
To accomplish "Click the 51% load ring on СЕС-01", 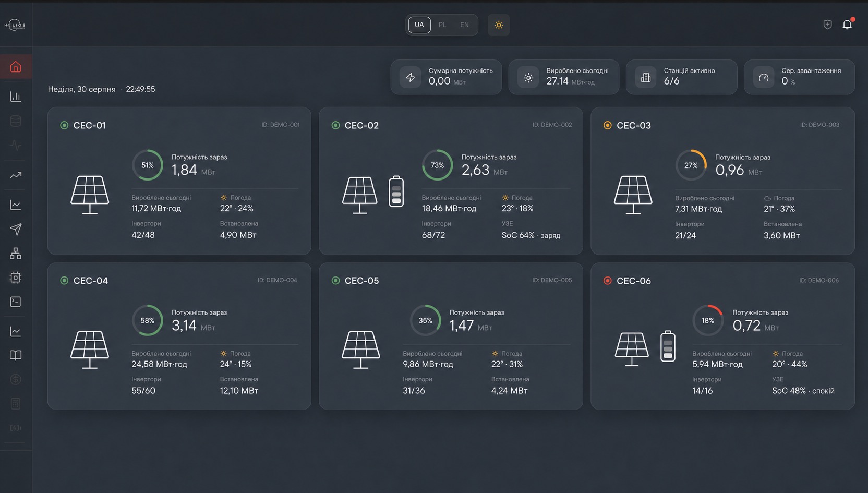I will click(x=148, y=165).
